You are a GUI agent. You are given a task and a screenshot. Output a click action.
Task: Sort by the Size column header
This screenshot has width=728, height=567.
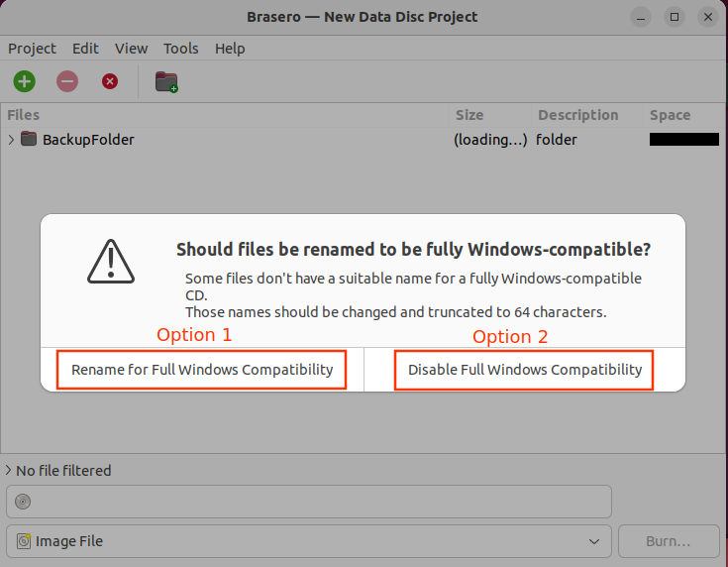469,115
